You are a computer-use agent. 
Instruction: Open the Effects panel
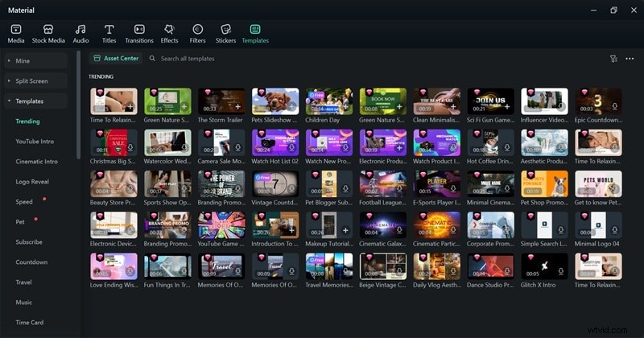(169, 33)
